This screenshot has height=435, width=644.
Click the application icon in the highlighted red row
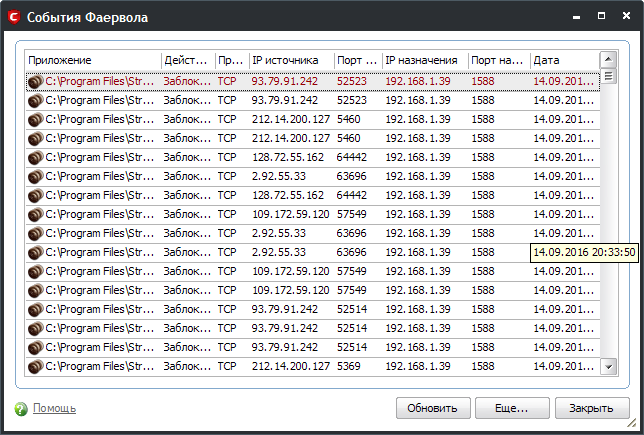pos(35,82)
